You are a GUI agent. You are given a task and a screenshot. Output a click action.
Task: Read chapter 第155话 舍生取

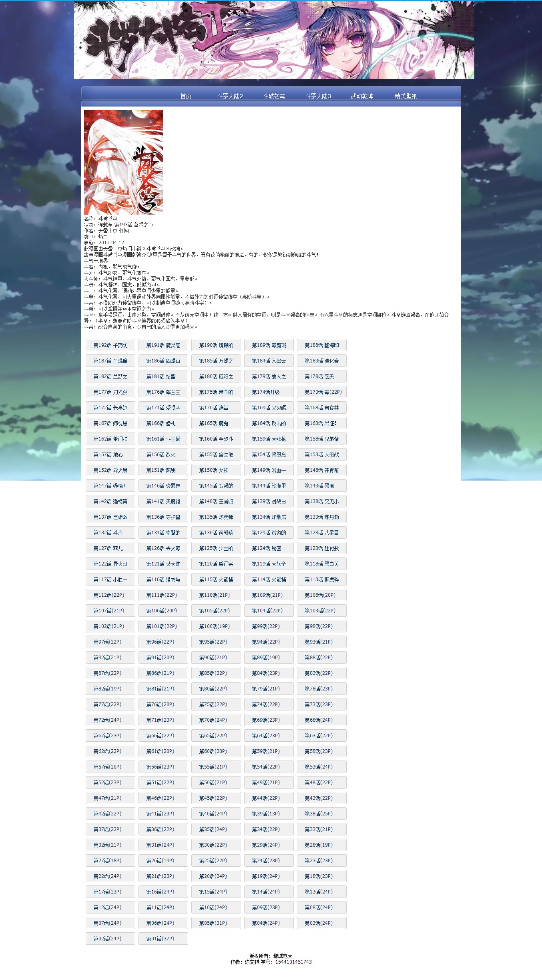pyautogui.click(x=216, y=455)
